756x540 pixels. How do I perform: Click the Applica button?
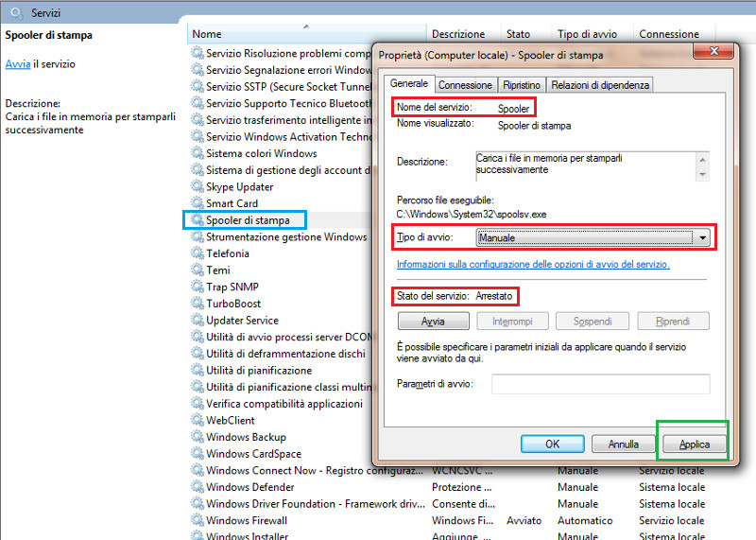[x=695, y=444]
